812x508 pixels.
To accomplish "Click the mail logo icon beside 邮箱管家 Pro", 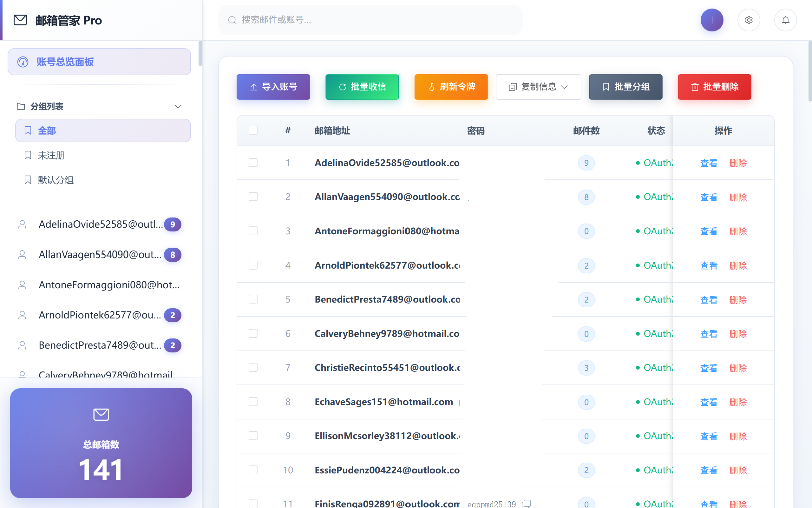I will [20, 20].
